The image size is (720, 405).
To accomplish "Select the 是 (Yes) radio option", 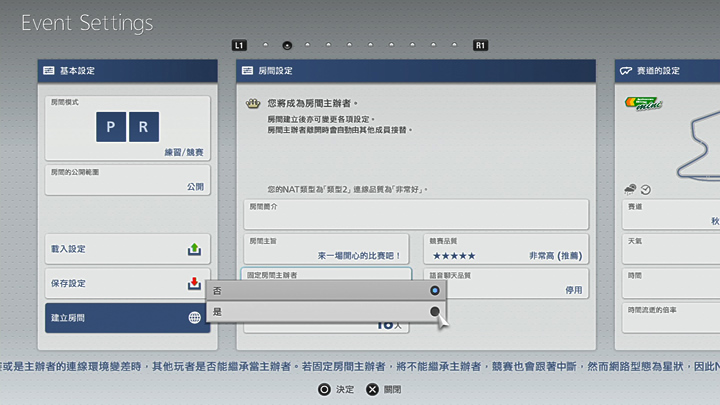I will tap(434, 312).
